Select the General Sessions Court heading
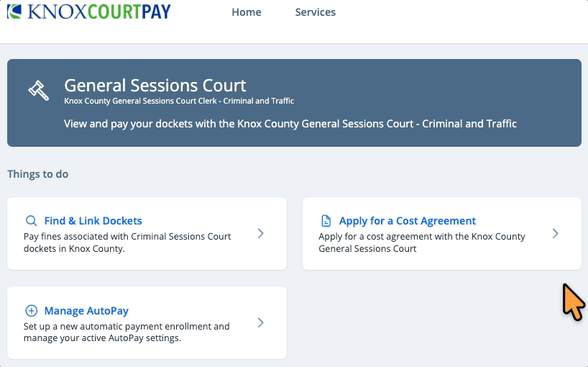The width and height of the screenshot is (588, 367). coord(155,86)
